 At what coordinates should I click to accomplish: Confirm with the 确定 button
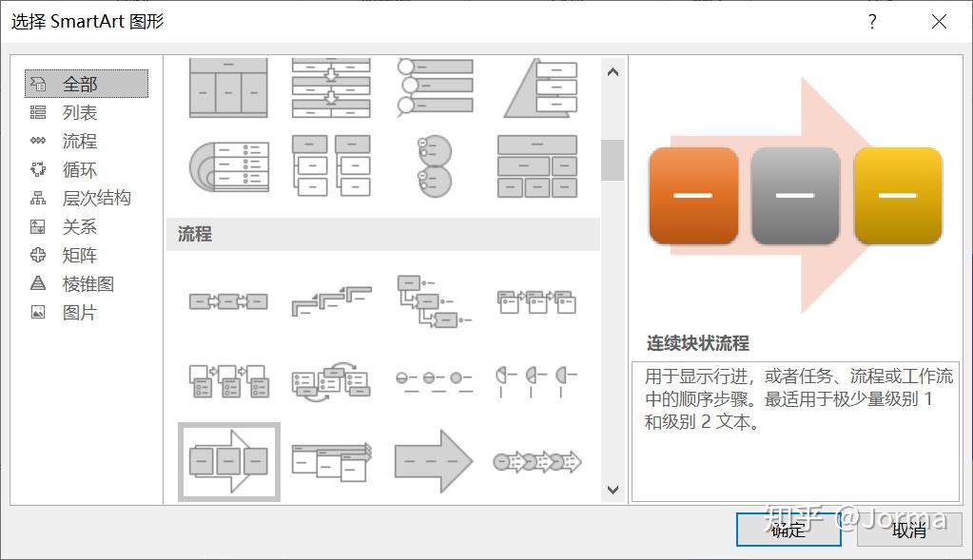[x=788, y=531]
